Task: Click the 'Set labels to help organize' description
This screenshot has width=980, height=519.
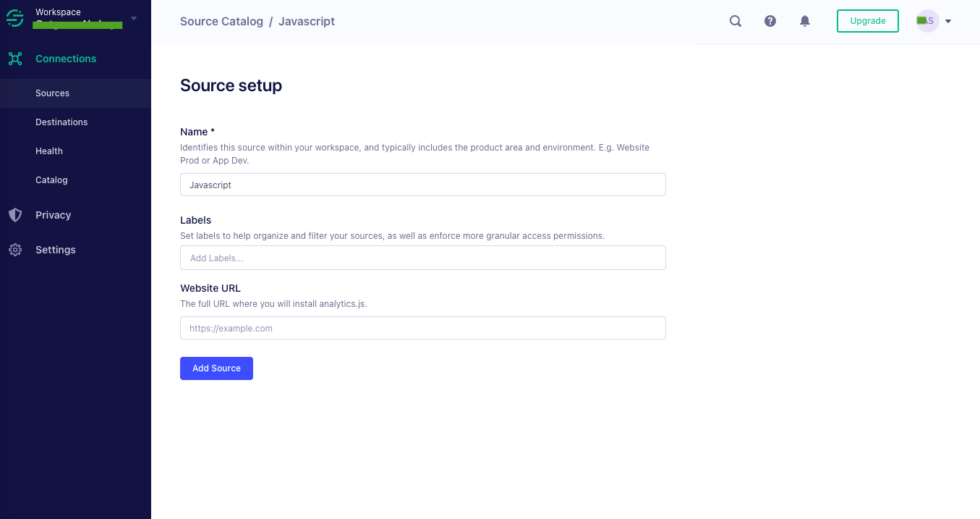Action: [392, 236]
